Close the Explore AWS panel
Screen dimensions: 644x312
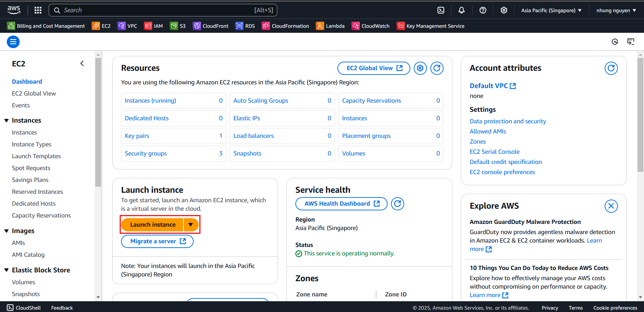pos(611,206)
